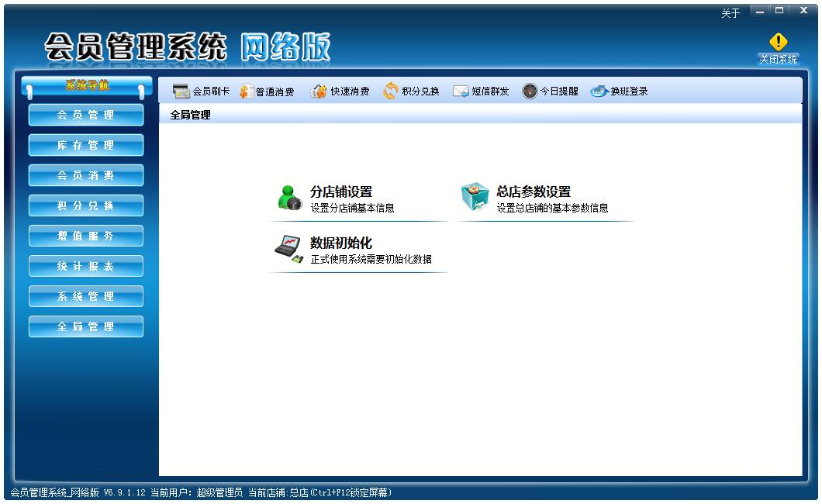Click 短信群发 toolbar label
The image size is (822, 504).
(x=490, y=91)
